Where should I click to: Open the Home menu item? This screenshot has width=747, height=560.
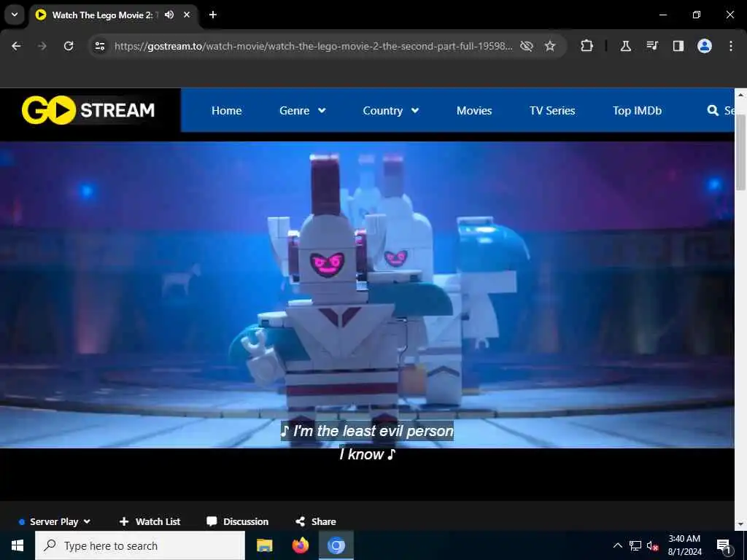226,111
